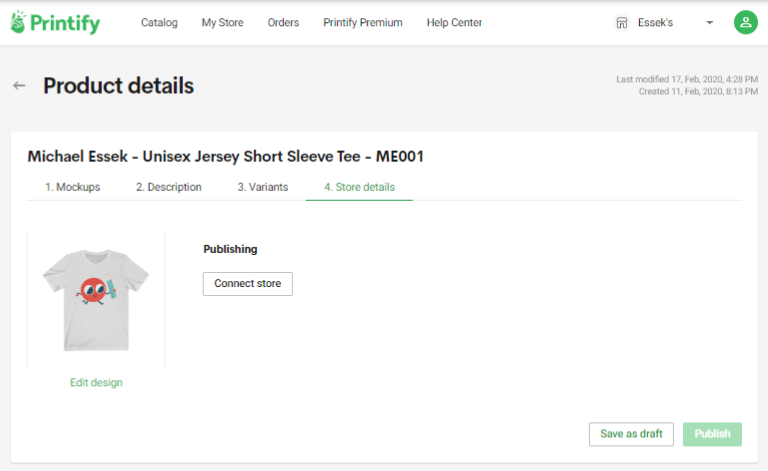
Task: Switch to the 1. Mockups tab
Action: (72, 187)
